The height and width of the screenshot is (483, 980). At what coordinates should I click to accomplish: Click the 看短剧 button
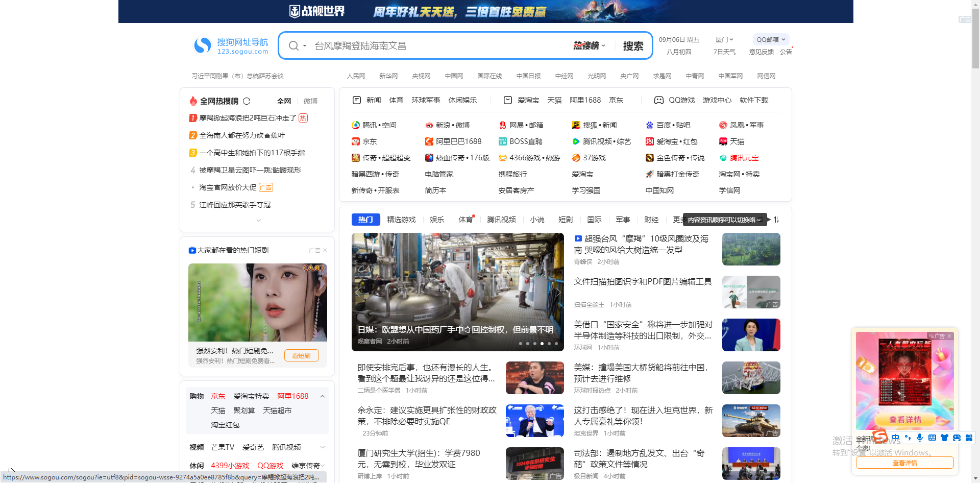[302, 355]
